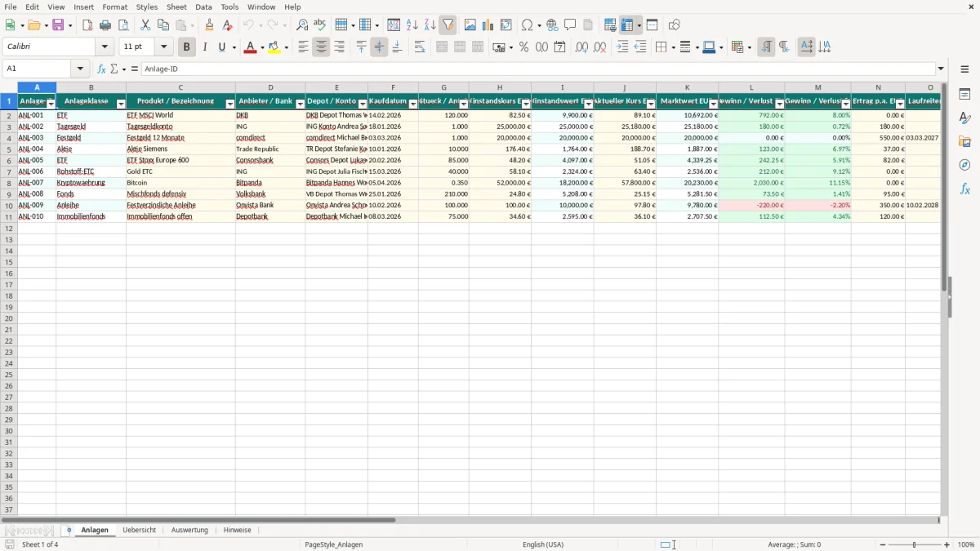Click the Cut scissors icon
980x551 pixels.
pos(145,25)
